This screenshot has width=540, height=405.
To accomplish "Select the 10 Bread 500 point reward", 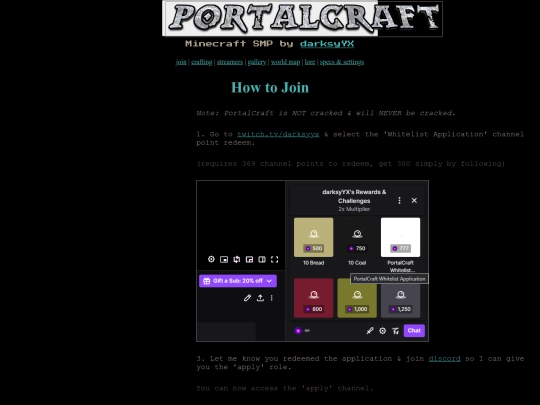I will [x=313, y=237].
